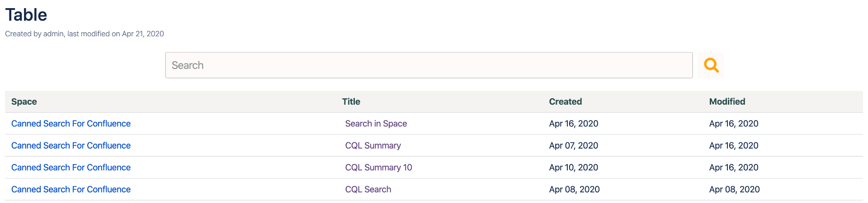Open Canned Search space in fourth row
Image resolution: width=868 pixels, height=203 pixels.
71,189
